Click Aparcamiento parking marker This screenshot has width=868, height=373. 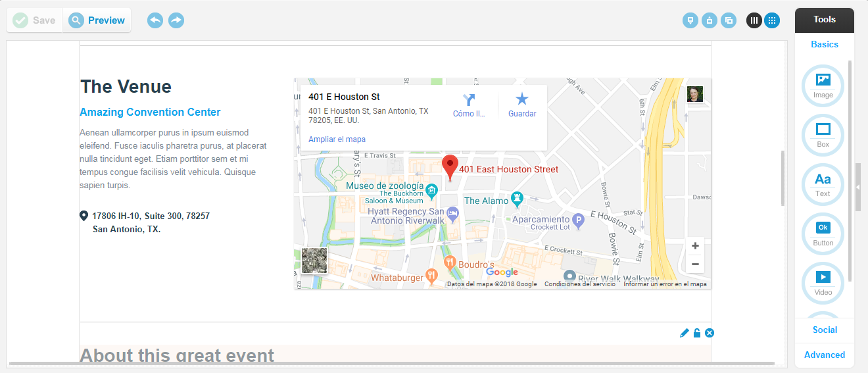click(x=578, y=220)
